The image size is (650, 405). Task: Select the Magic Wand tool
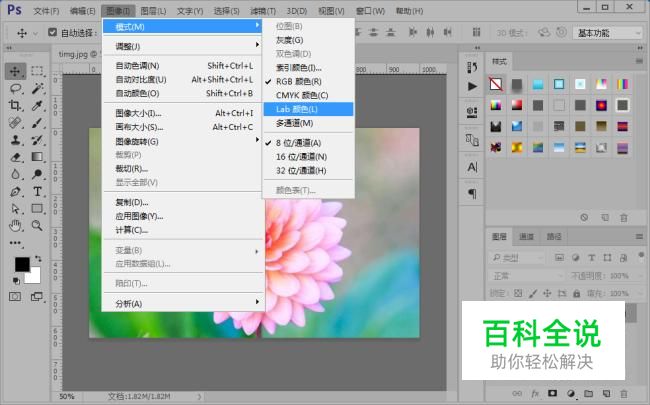pos(37,88)
